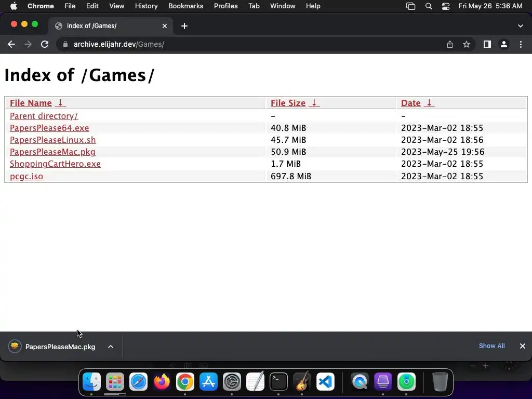Click the 697.8 MiB size cell
The height and width of the screenshot is (399, 532).
[x=291, y=176]
